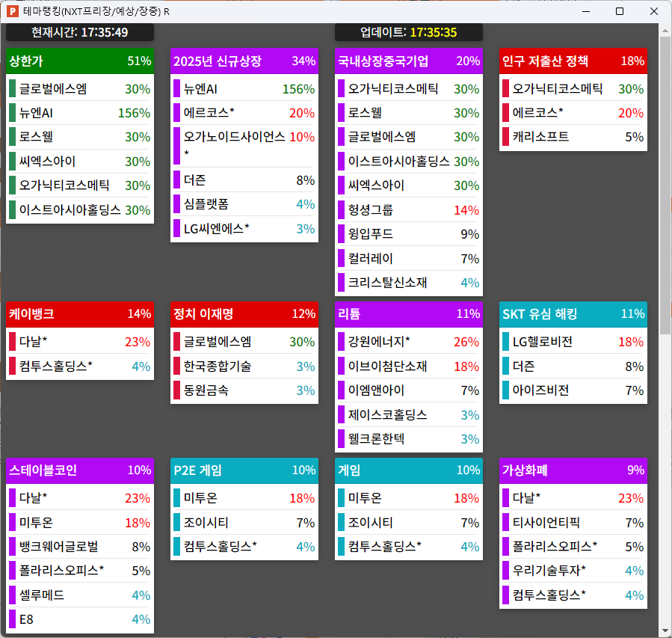The image size is (672, 638).
Task: Click 조이시티 in the P2E 게임 card
Action: tap(244, 523)
